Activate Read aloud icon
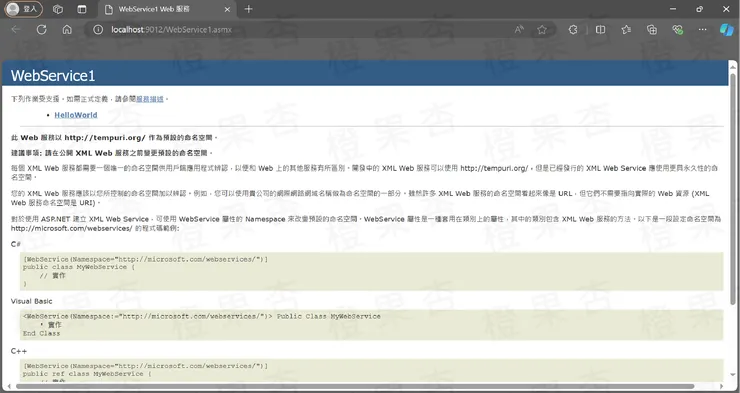740x393 pixels. (519, 30)
